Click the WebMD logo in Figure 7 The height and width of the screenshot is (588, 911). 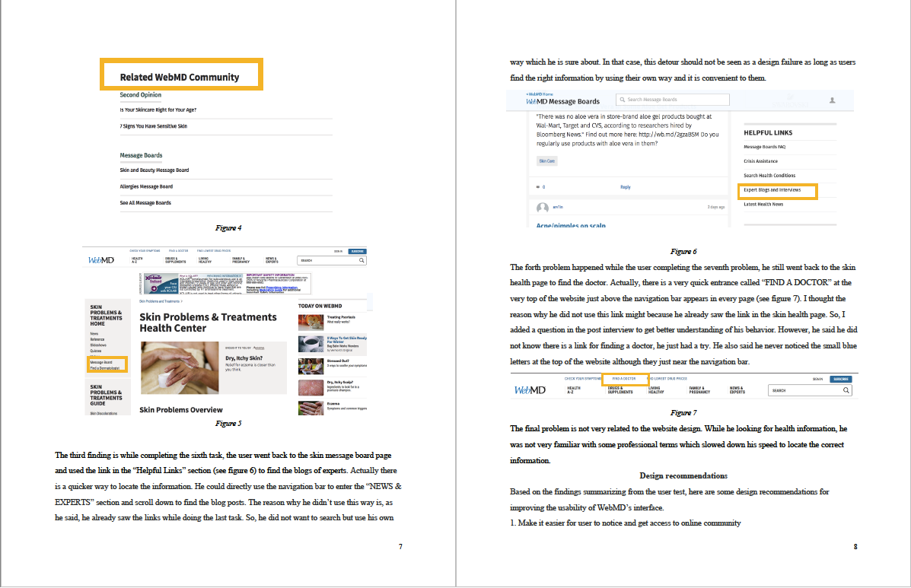coord(530,390)
